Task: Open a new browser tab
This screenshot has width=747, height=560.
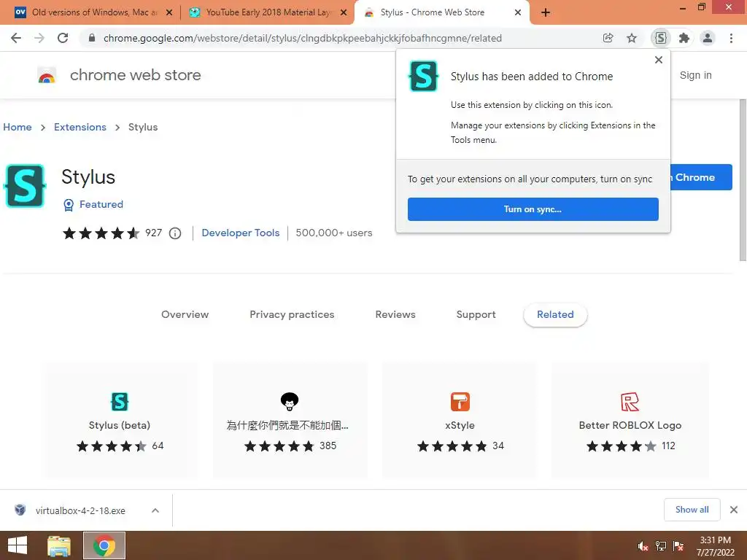Action: (546, 13)
